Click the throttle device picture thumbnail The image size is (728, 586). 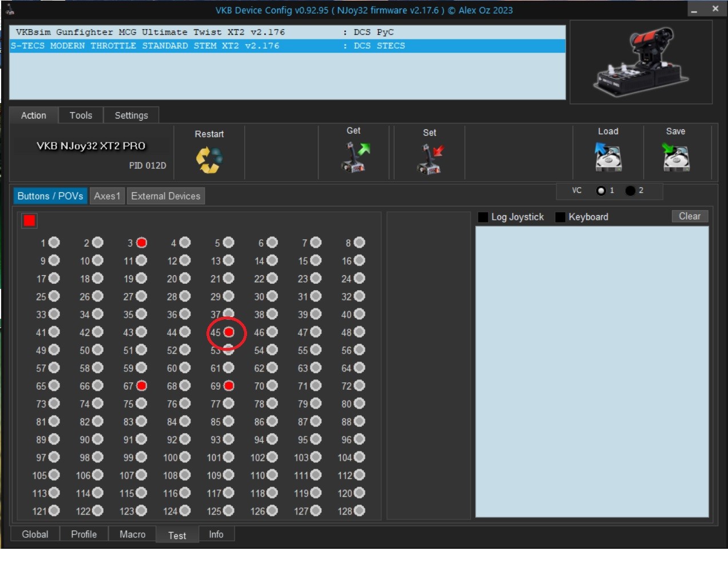click(x=641, y=62)
